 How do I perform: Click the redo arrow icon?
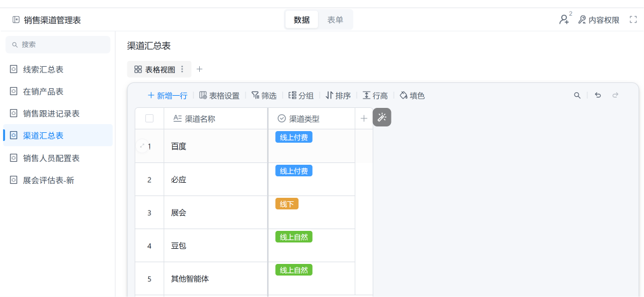615,96
